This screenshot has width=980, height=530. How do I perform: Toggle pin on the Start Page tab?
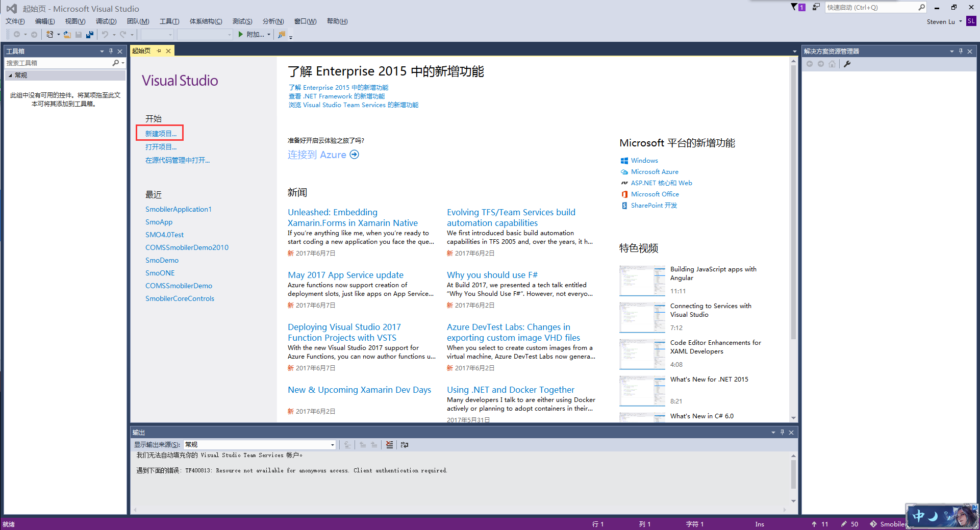[159, 51]
